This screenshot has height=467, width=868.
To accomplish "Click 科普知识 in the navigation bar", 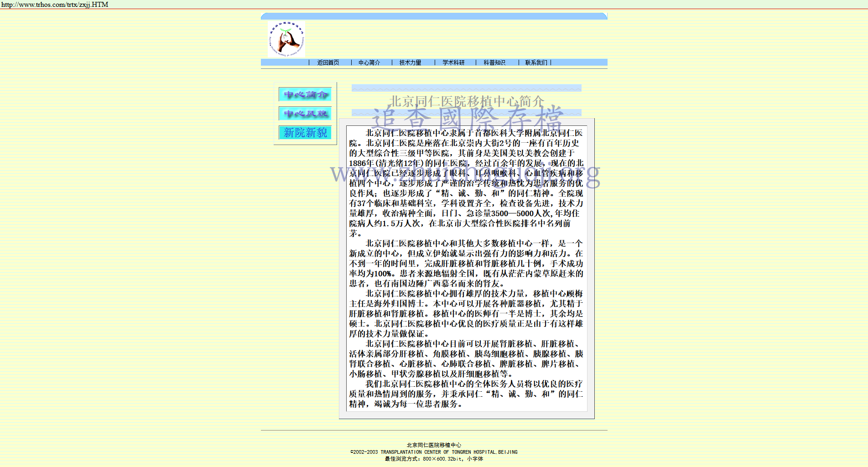I will coord(494,62).
